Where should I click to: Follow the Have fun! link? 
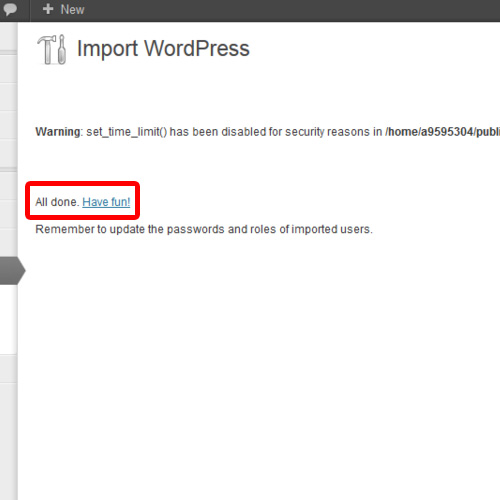106,202
